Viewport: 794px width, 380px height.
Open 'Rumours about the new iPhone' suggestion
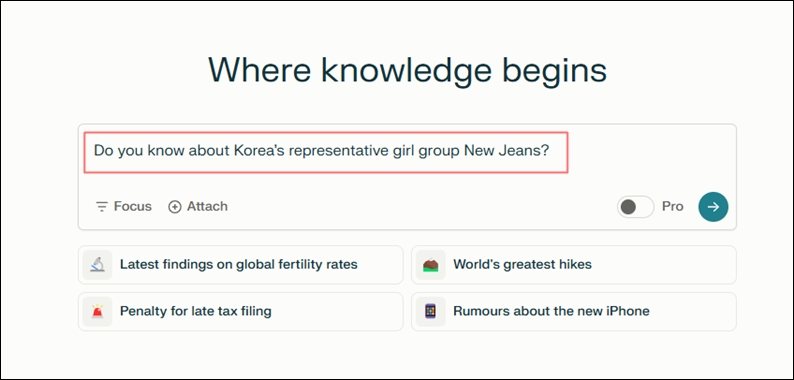574,311
